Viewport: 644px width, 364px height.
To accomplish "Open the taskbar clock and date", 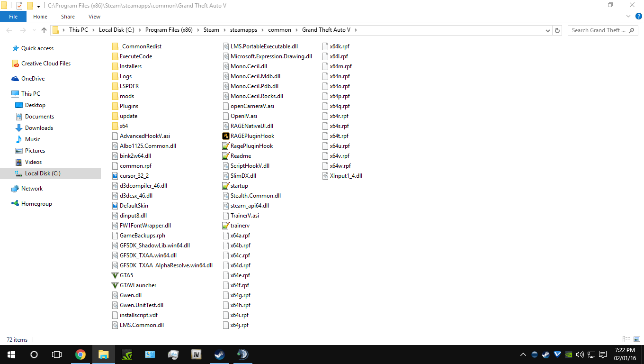I will (625, 355).
